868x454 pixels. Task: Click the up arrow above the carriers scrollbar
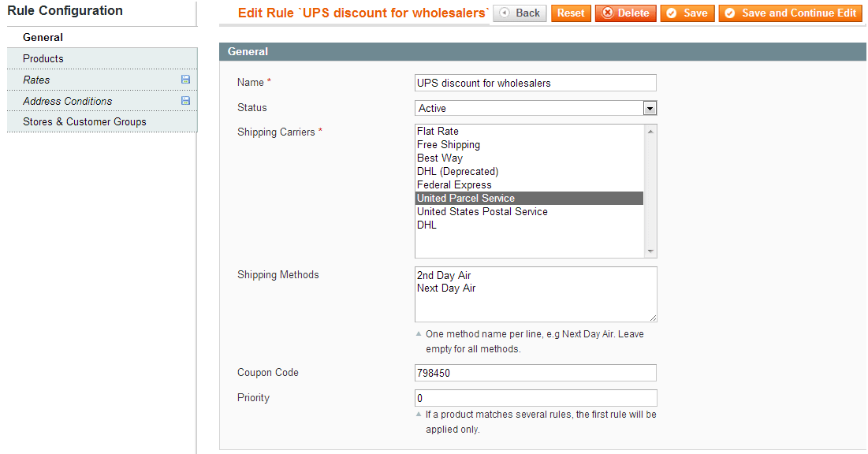click(649, 133)
